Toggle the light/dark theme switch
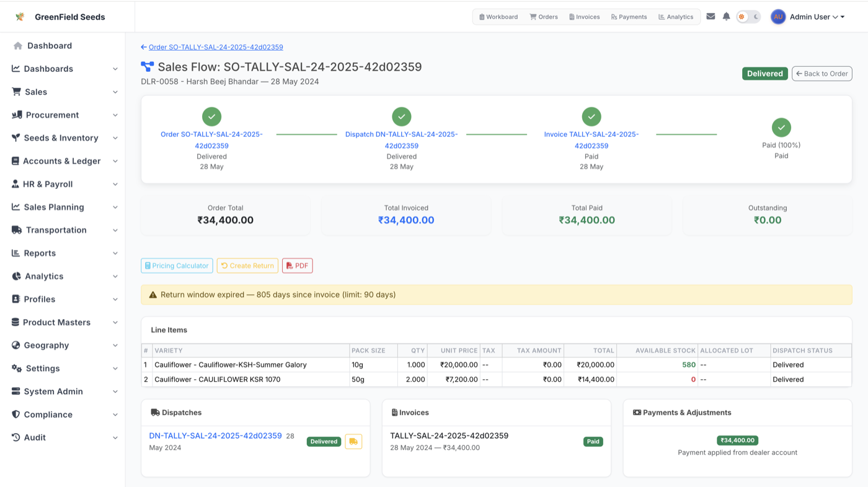 tap(748, 17)
